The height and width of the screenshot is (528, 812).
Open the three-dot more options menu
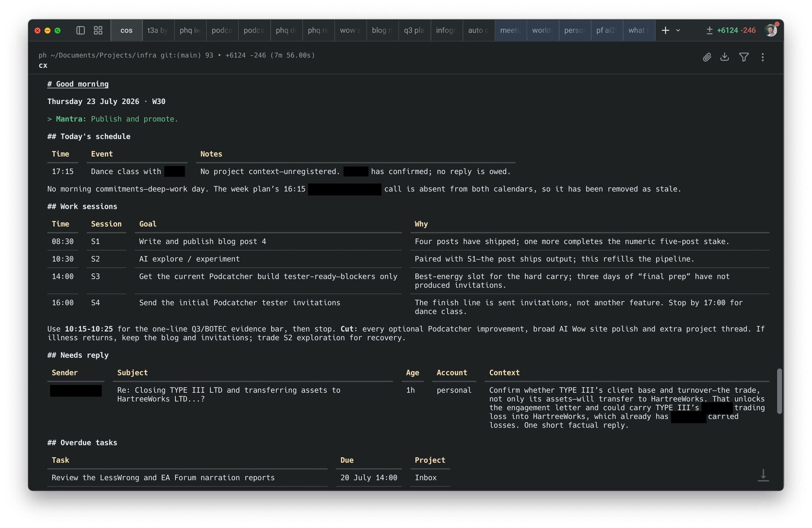click(x=762, y=57)
